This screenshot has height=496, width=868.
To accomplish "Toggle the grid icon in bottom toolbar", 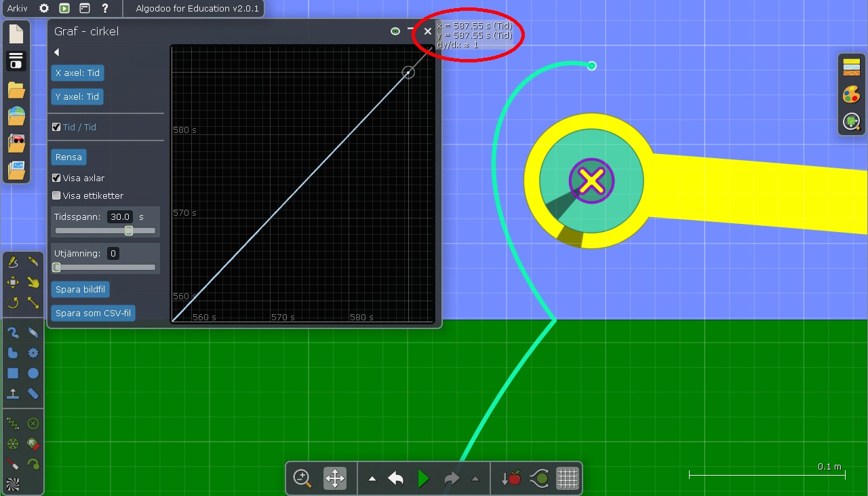I will coord(567,478).
